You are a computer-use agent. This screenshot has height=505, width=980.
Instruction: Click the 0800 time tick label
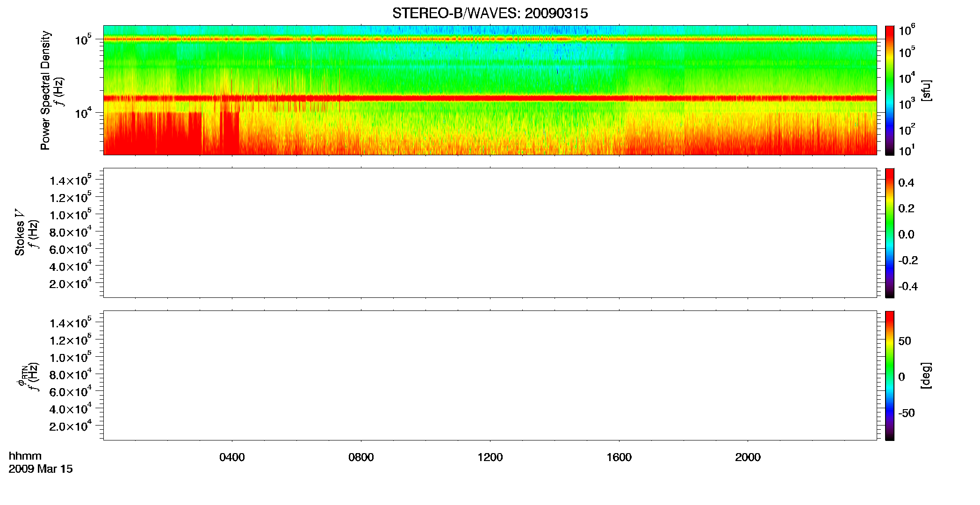pos(361,457)
